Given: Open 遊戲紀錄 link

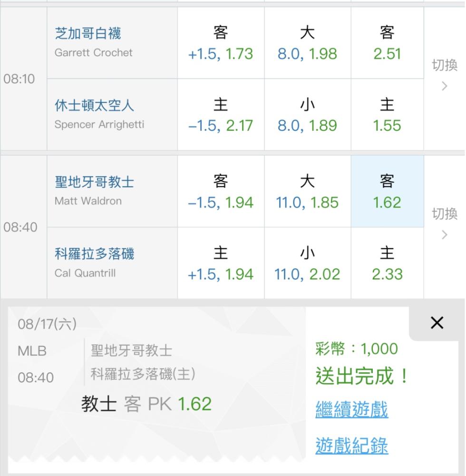Looking at the screenshot, I should (x=351, y=446).
